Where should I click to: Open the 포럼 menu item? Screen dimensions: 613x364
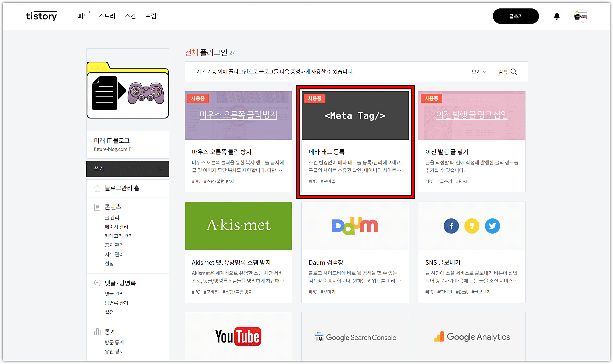(x=151, y=16)
